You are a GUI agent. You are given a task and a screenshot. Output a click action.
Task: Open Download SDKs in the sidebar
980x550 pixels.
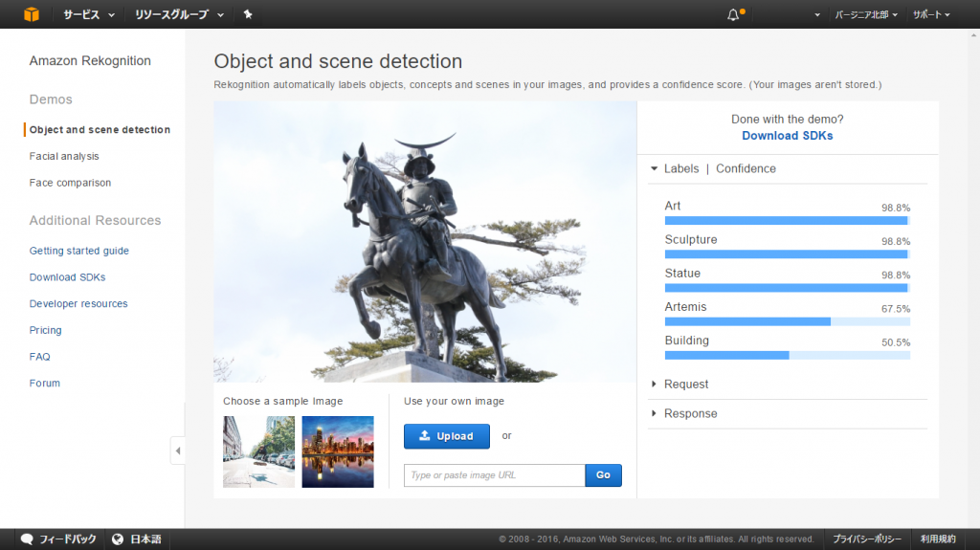68,276
